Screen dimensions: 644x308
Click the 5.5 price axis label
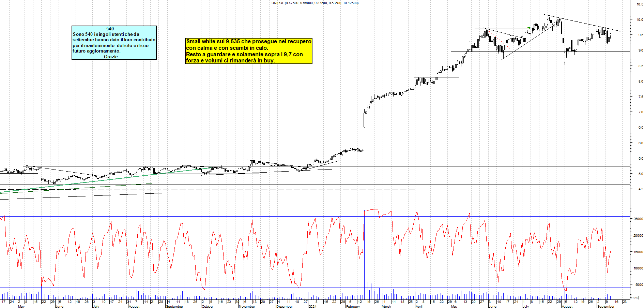pos(641,158)
